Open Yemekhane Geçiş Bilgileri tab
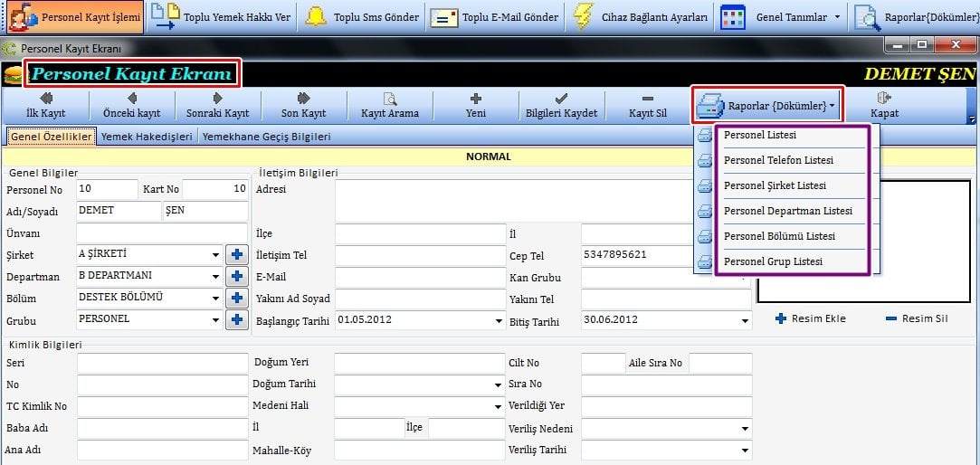This screenshot has width=980, height=465. 266,137
